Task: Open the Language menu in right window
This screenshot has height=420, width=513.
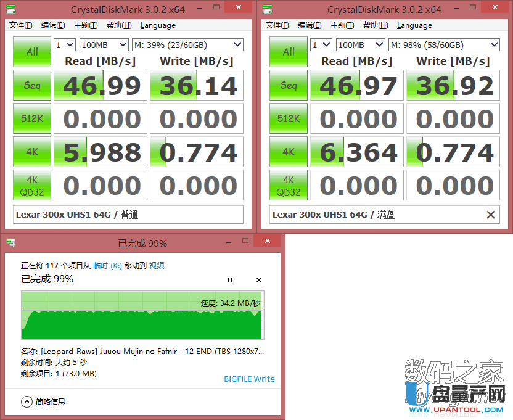Action: pos(414,25)
